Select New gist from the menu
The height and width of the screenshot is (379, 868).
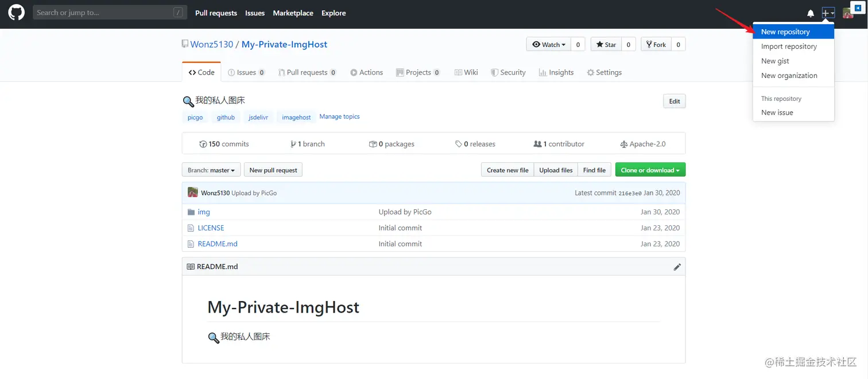[793, 61]
